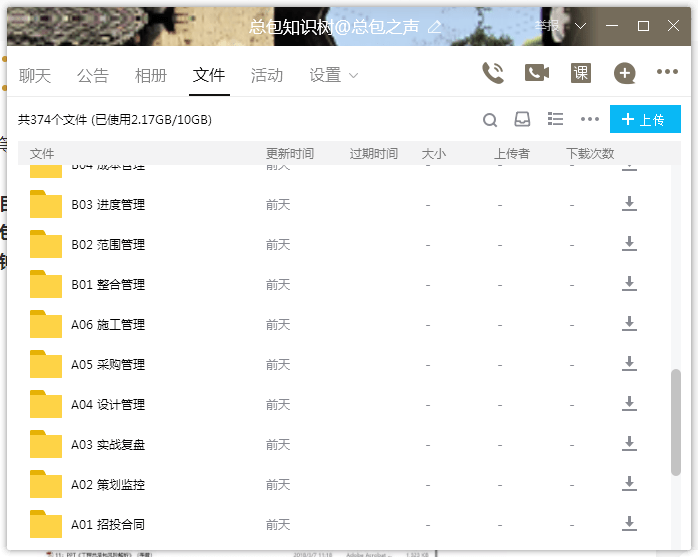Image resolution: width=698 pixels, height=557 pixels.
Task: Open the 相册 tab
Action: [151, 75]
